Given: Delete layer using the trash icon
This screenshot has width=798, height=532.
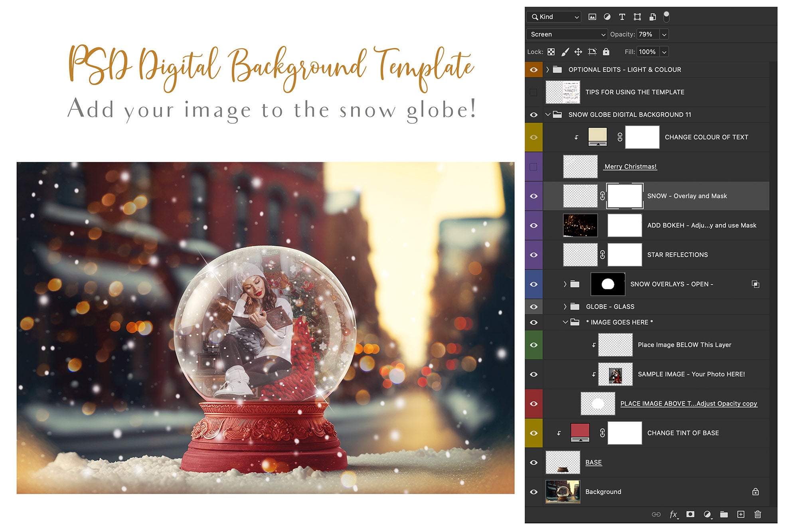Looking at the screenshot, I should [x=758, y=514].
